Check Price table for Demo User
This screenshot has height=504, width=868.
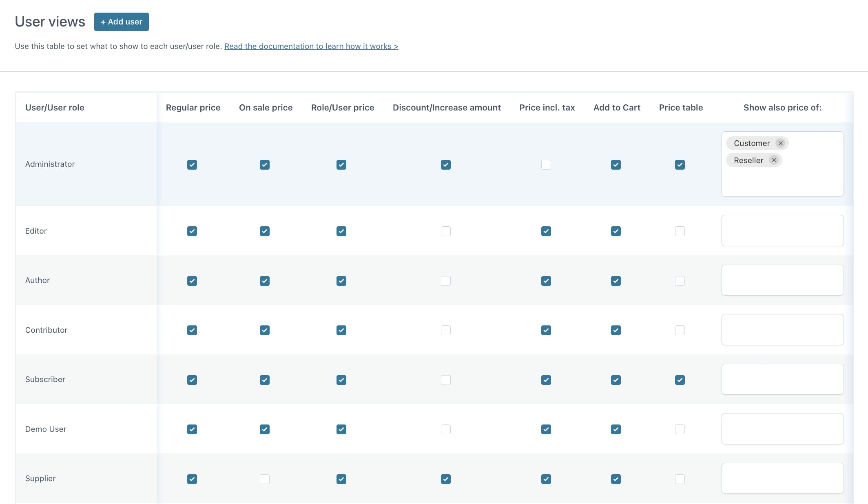coord(680,429)
